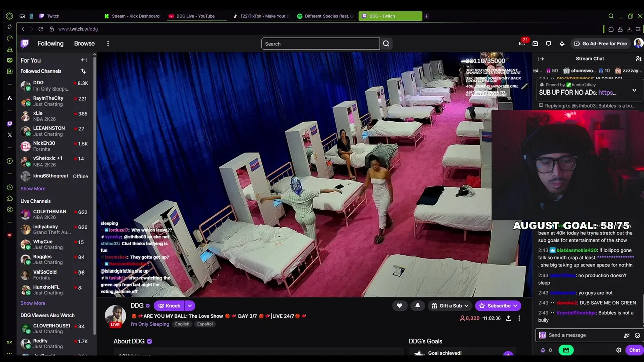The image size is (644, 362).
Task: Go back in browser history
Action: point(23,29)
